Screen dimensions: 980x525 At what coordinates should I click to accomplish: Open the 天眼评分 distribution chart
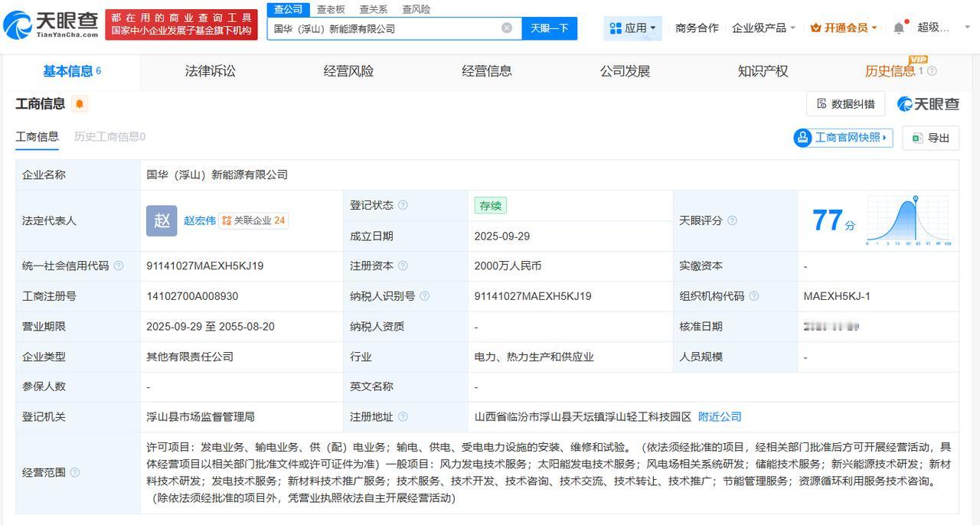tap(908, 220)
